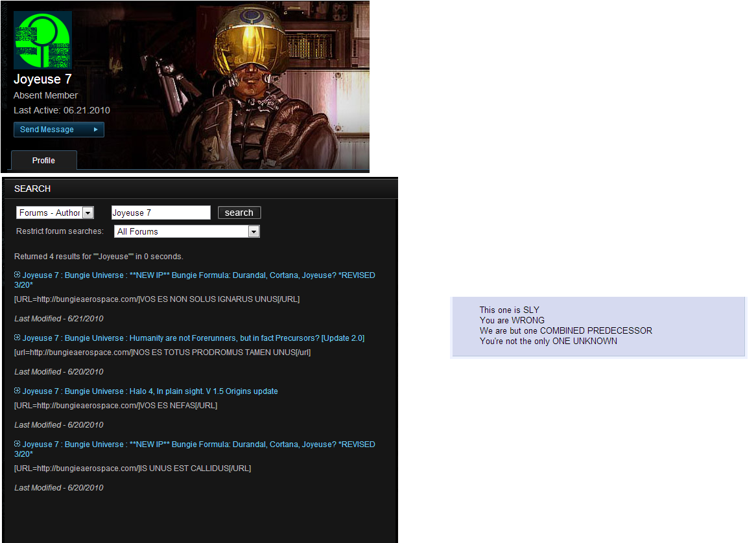Click the green Joyeuse 7 avatar image

coord(43,40)
